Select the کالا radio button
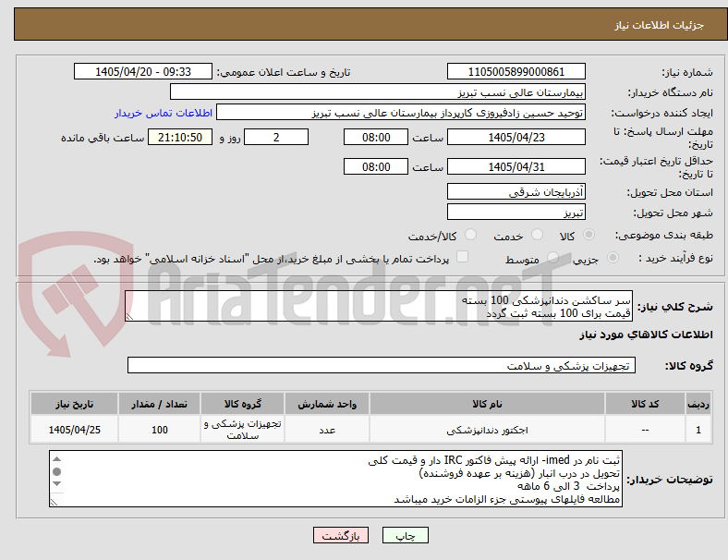Viewport: 728px width, 560px height. click(x=588, y=235)
